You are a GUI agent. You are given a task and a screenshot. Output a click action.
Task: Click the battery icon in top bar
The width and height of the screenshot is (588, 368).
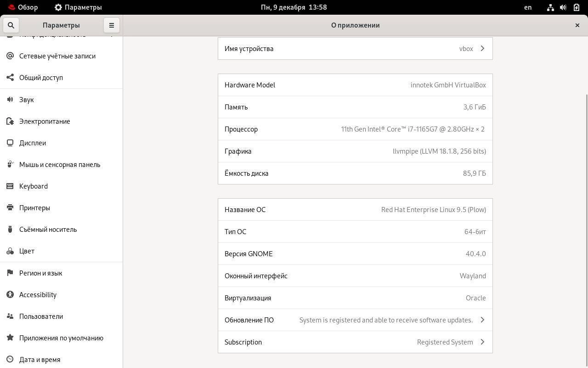pos(577,7)
